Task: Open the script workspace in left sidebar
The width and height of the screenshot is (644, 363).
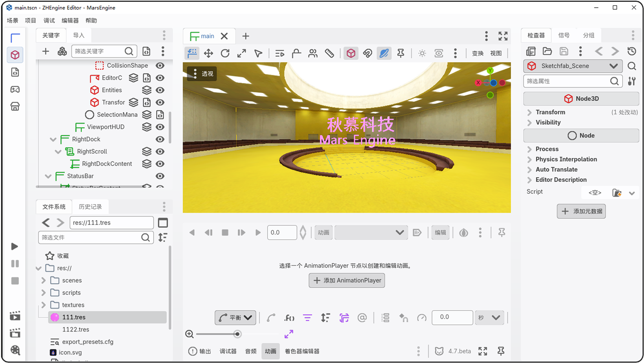Action: point(15,72)
